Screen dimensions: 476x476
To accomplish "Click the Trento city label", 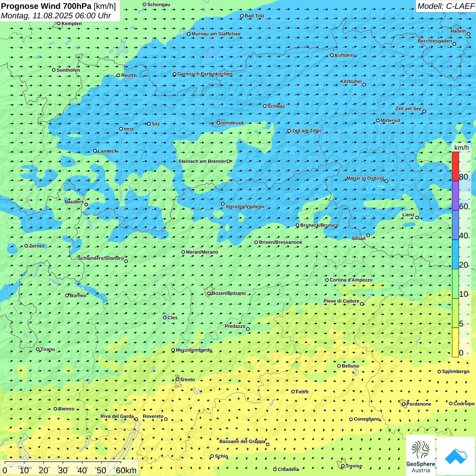I will (x=188, y=379).
